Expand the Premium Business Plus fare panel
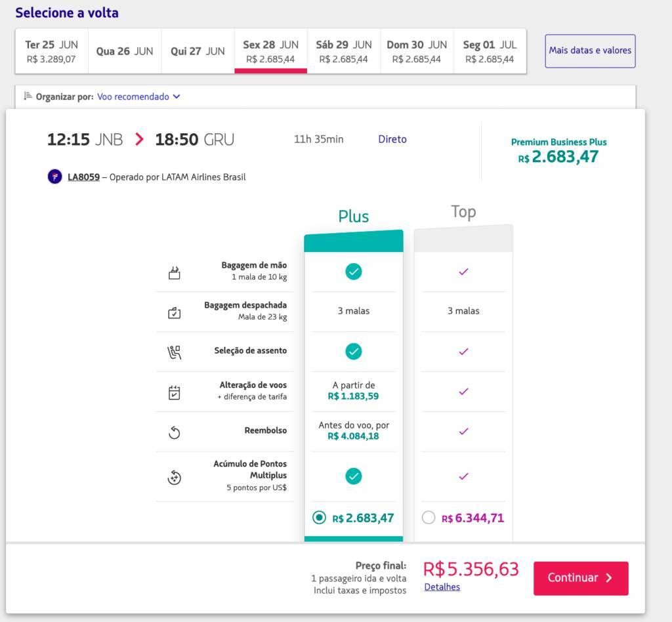Viewport: 672px width, 622px height. click(x=558, y=151)
